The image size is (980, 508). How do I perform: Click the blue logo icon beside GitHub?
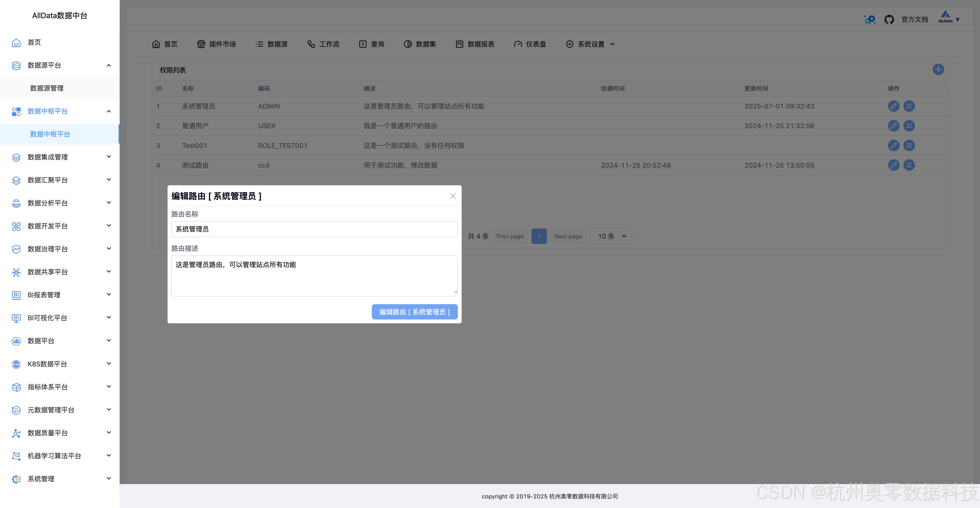(870, 19)
